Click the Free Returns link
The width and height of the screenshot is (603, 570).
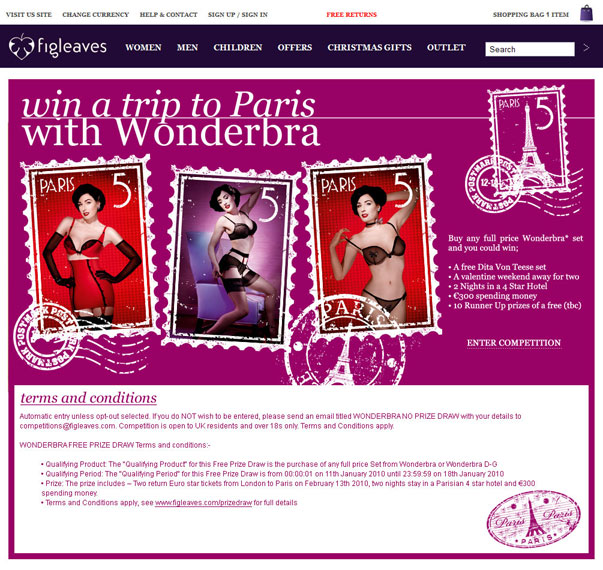[x=351, y=15]
